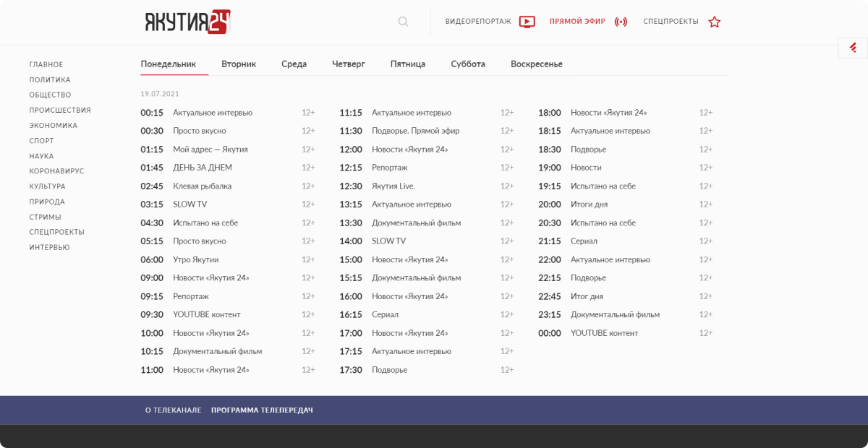Screen dimensions: 868x448
Task: Click the 18:00 Новости «Якутия 24» entry
Action: pyautogui.click(x=626, y=113)
